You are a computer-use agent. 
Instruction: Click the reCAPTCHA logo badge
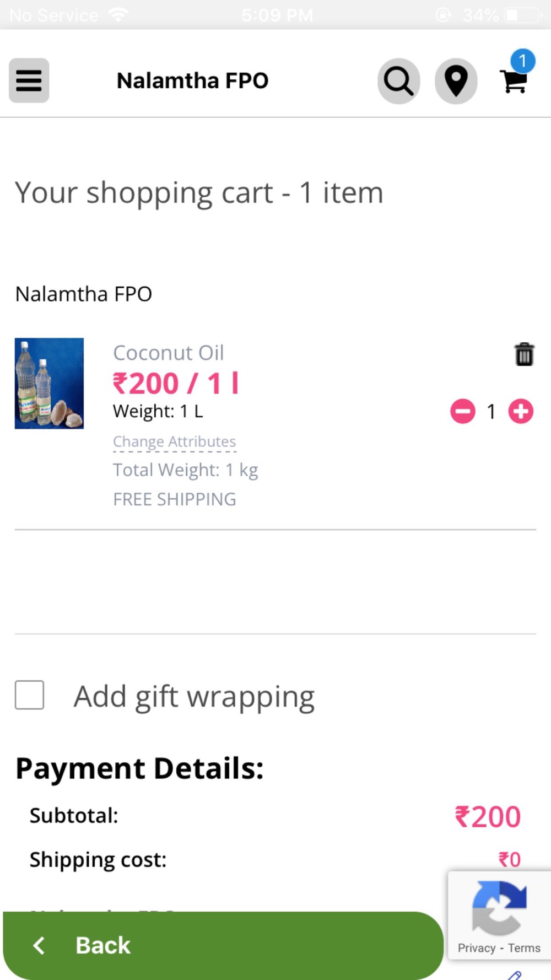(x=499, y=907)
